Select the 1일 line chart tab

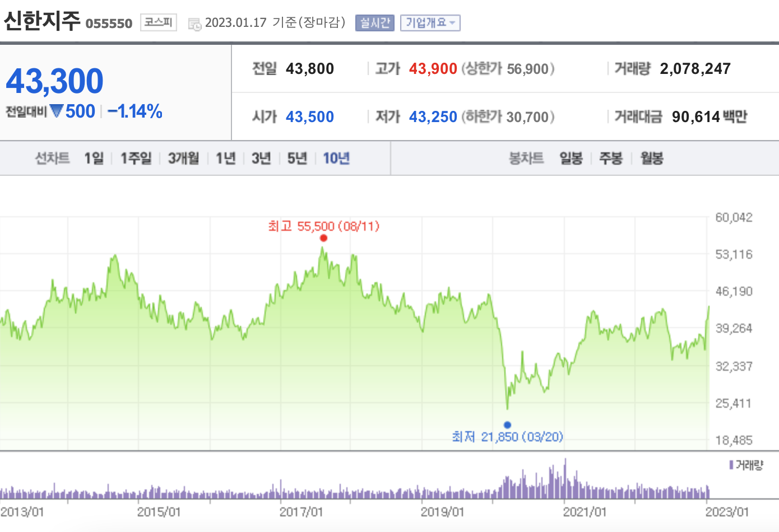(94, 158)
